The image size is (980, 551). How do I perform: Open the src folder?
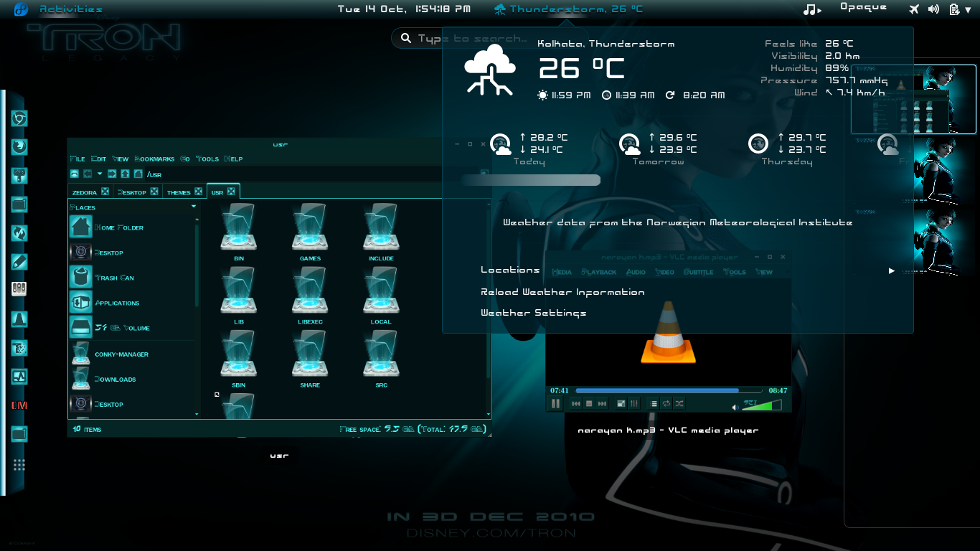coord(381,359)
